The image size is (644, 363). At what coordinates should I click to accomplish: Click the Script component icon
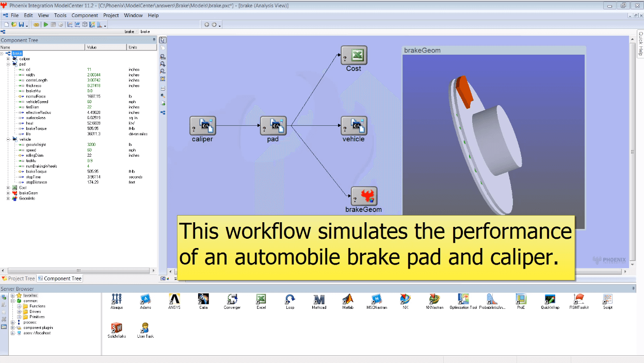[x=607, y=300]
